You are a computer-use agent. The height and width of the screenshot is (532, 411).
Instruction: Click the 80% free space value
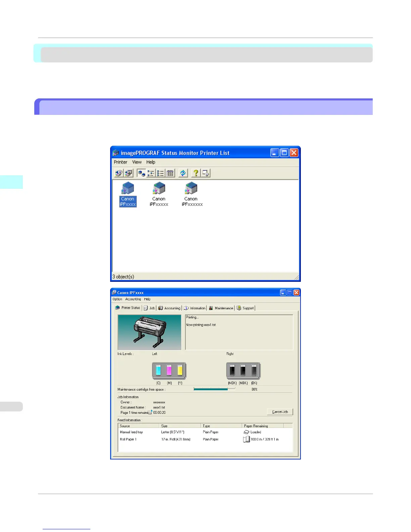tap(254, 389)
